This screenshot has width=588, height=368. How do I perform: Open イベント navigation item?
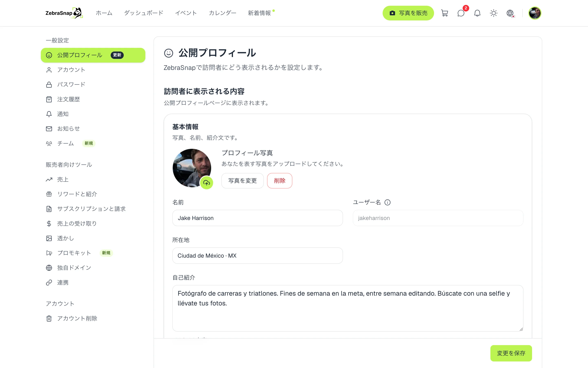[x=186, y=13]
